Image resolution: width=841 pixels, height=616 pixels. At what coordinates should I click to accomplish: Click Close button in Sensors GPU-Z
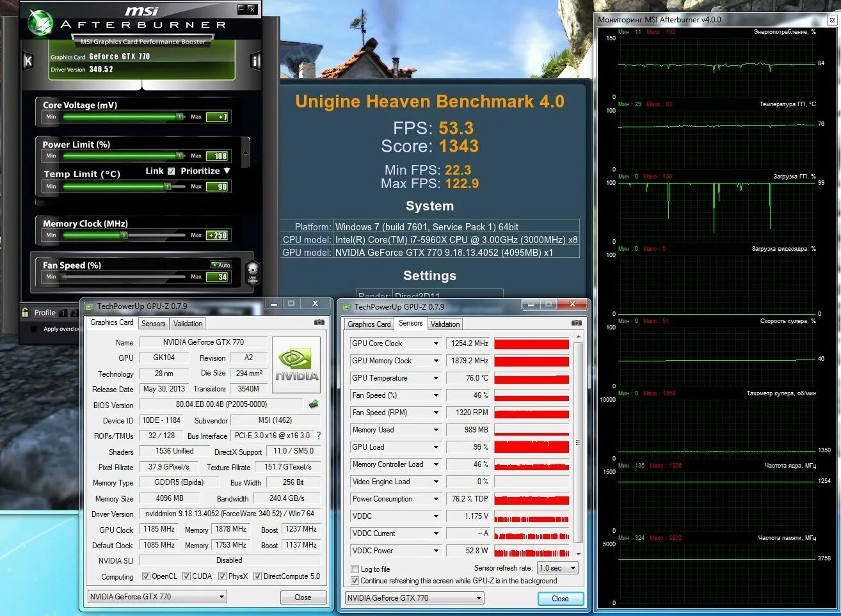(560, 599)
